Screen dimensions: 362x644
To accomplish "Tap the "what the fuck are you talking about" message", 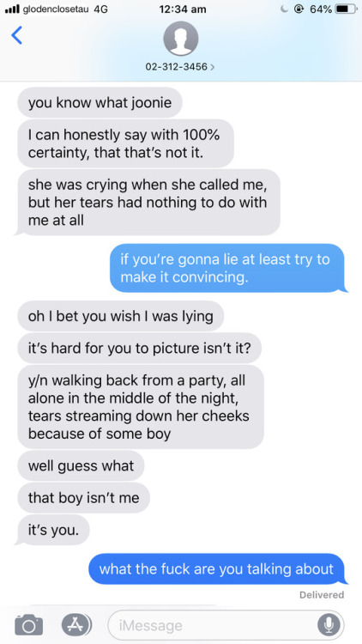I will click(x=216, y=569).
